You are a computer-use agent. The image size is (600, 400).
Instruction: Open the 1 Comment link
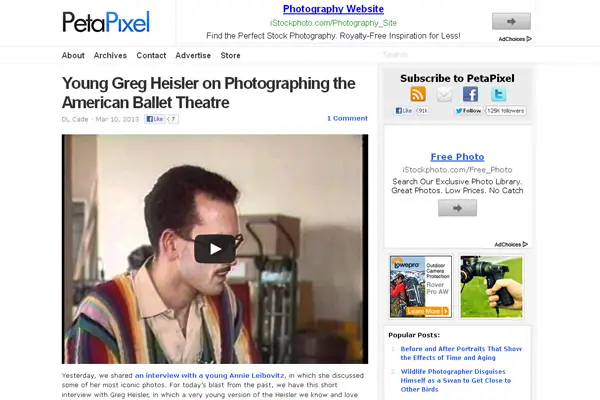tap(347, 119)
